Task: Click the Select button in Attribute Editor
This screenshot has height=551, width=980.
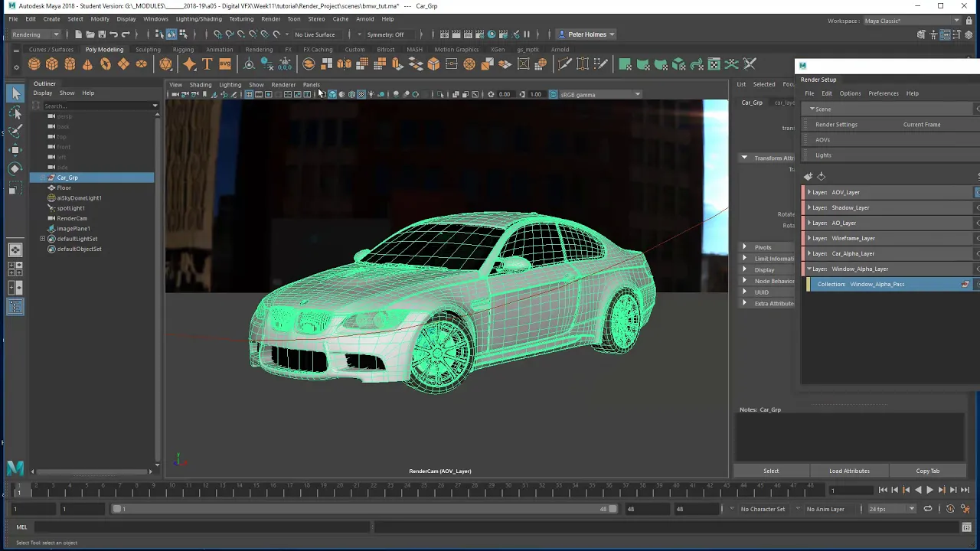Action: point(771,471)
